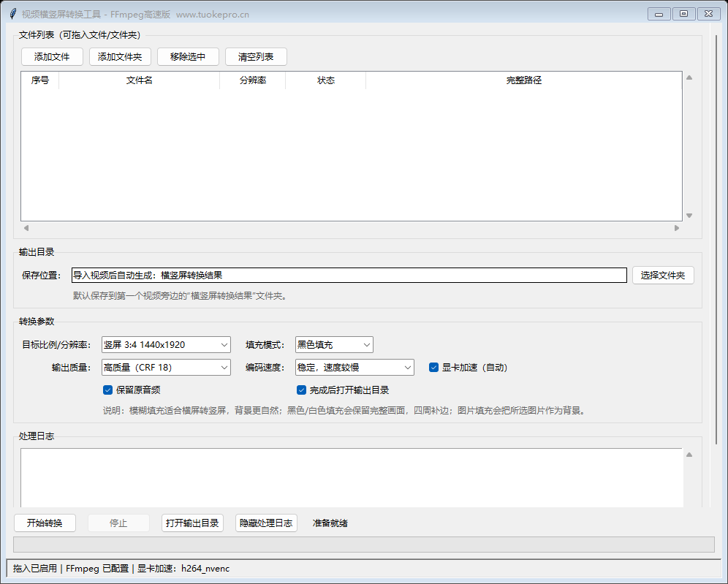The height and width of the screenshot is (584, 728).
Task: Click the 打开输出目录 button
Action: coord(192,523)
